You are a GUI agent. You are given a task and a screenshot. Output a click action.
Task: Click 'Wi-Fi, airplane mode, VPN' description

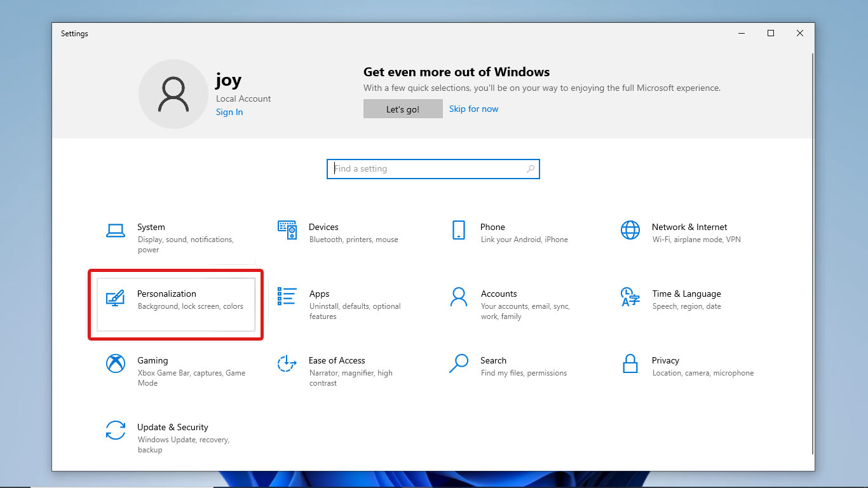coord(696,240)
